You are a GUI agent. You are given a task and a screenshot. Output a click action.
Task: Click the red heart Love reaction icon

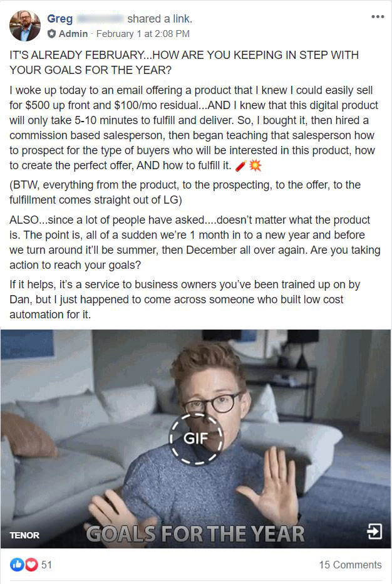(x=32, y=565)
